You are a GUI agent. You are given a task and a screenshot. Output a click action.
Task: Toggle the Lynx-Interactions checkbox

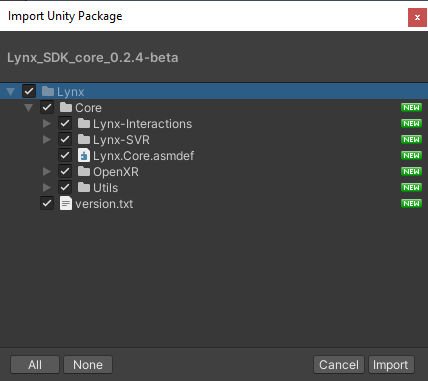coord(65,123)
